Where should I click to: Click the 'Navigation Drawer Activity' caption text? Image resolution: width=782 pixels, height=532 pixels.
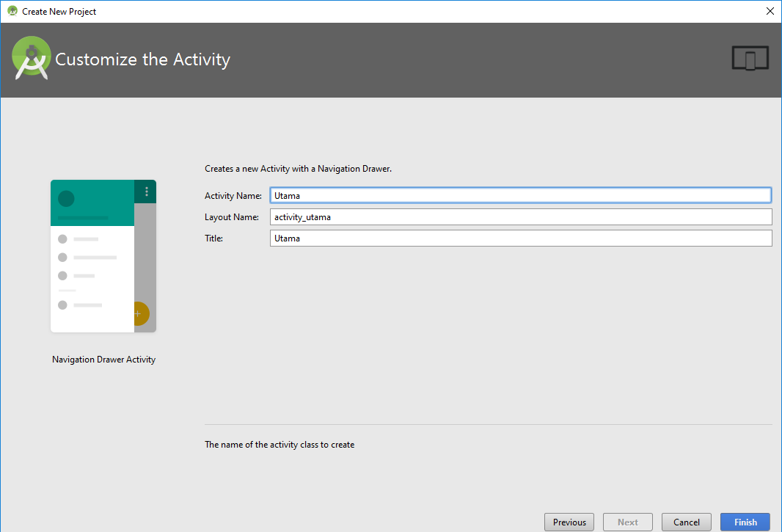tap(103, 360)
